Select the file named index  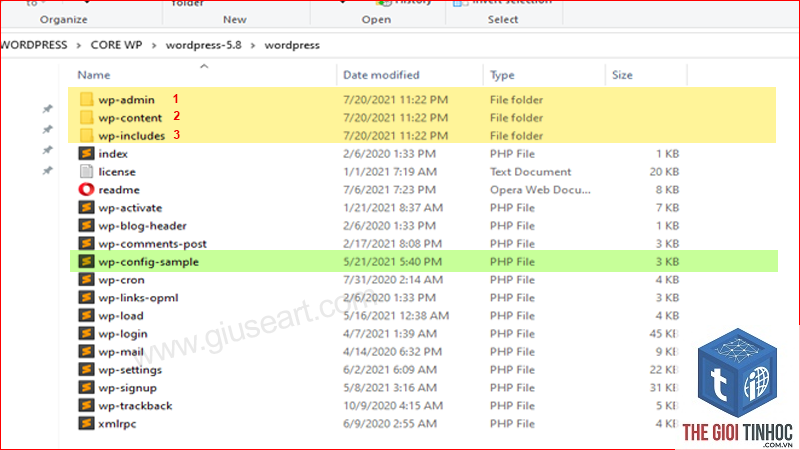click(113, 154)
